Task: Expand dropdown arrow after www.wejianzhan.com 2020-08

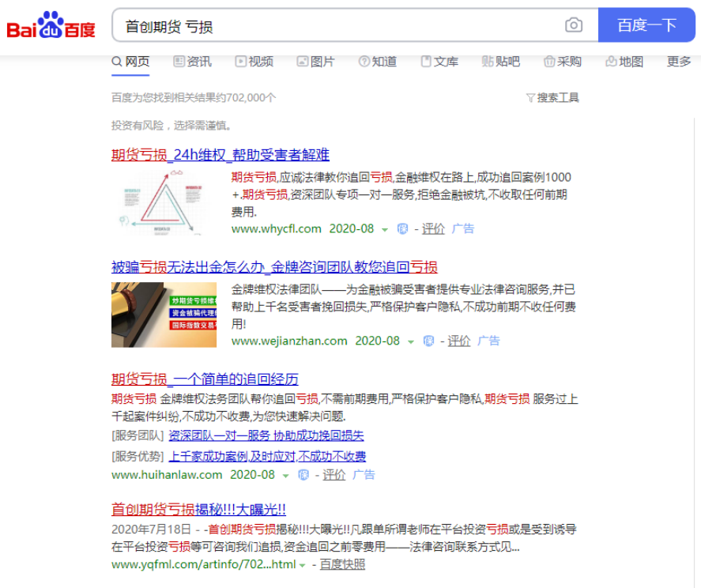Action: click(410, 342)
